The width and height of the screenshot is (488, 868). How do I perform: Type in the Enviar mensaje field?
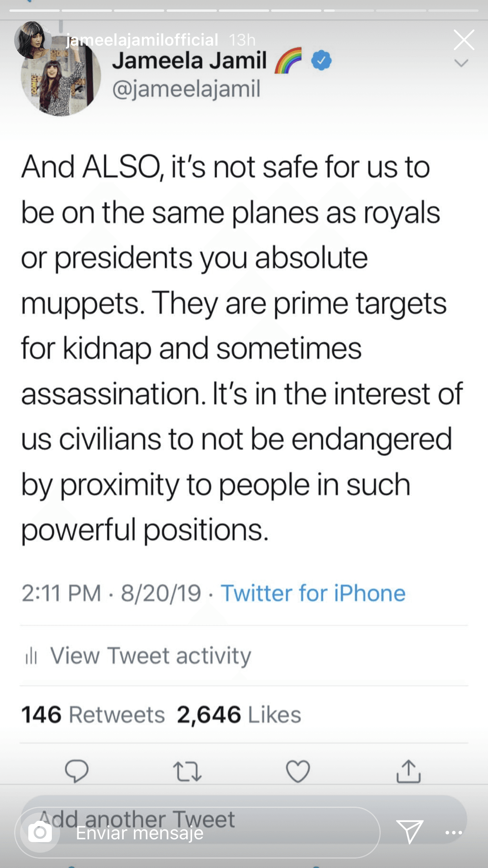tap(220, 833)
